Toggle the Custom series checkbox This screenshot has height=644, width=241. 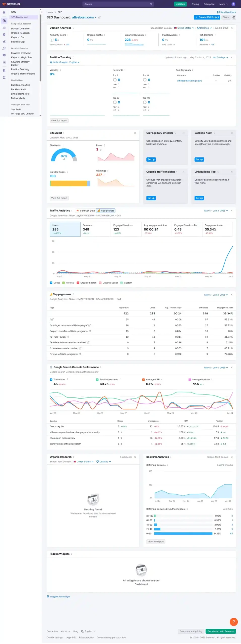[121, 283]
